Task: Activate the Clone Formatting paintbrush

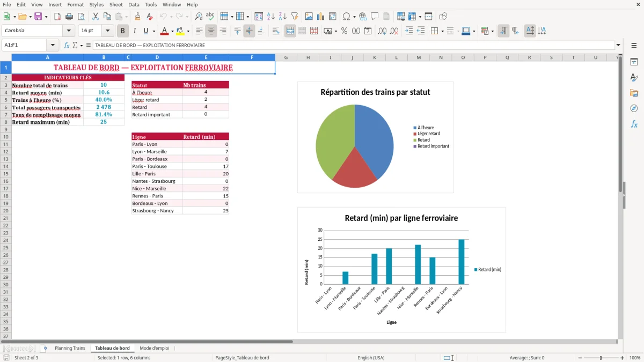Action: point(138,17)
